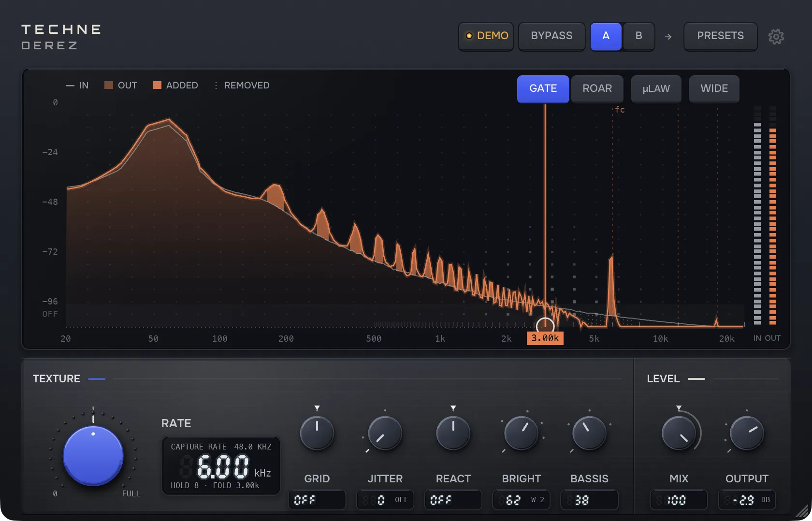Click the MIX knob
The width and height of the screenshot is (812, 521).
pyautogui.click(x=679, y=433)
